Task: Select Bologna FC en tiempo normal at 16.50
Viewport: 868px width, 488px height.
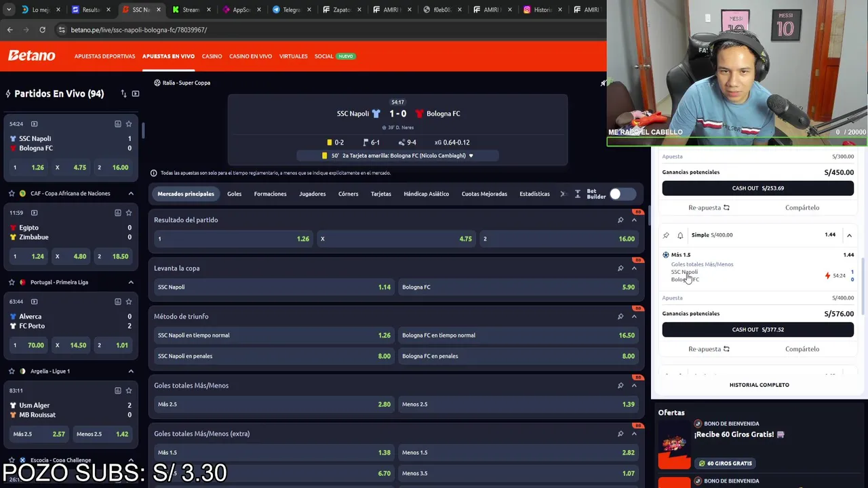Action: (x=518, y=335)
